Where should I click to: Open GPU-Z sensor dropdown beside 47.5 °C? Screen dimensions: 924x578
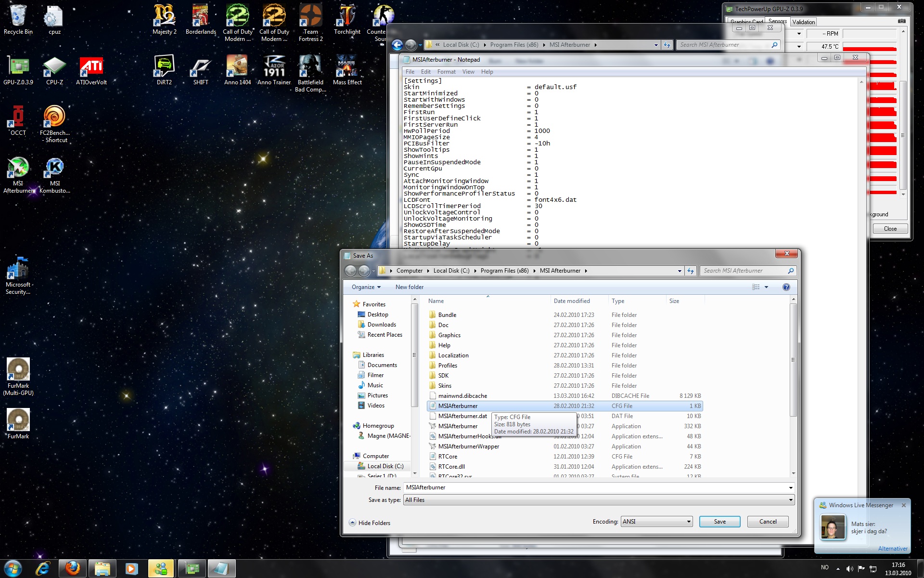pos(799,47)
